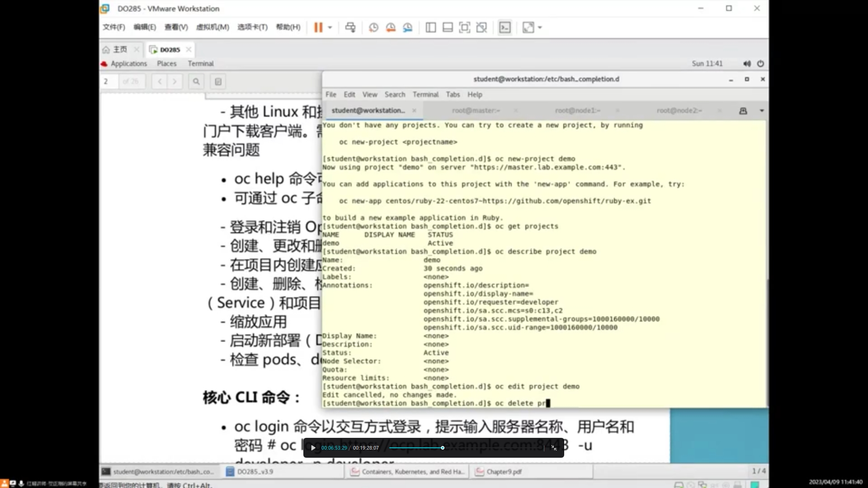
Task: Close the DO285 VM tab
Action: coord(189,49)
